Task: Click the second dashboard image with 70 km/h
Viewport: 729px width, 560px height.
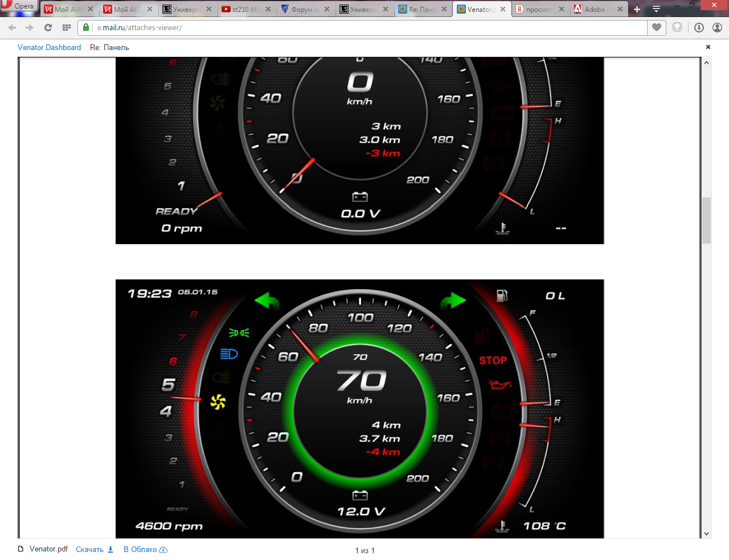Action: pos(359,409)
